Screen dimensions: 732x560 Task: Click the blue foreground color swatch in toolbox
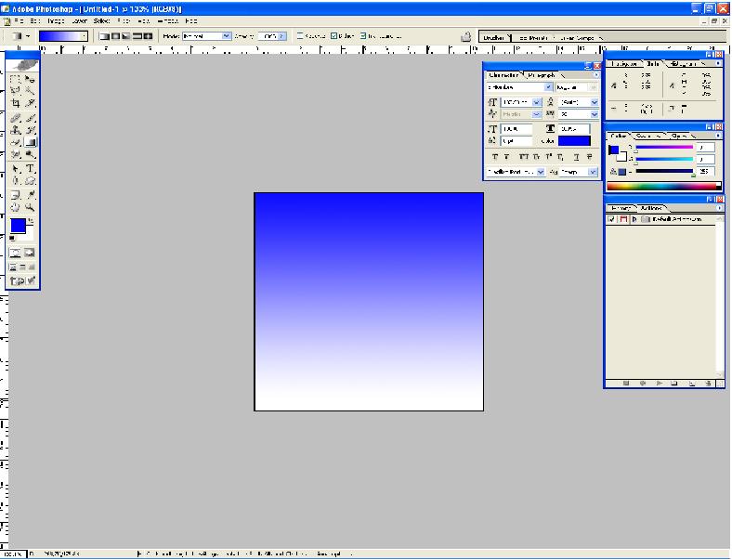point(18,226)
